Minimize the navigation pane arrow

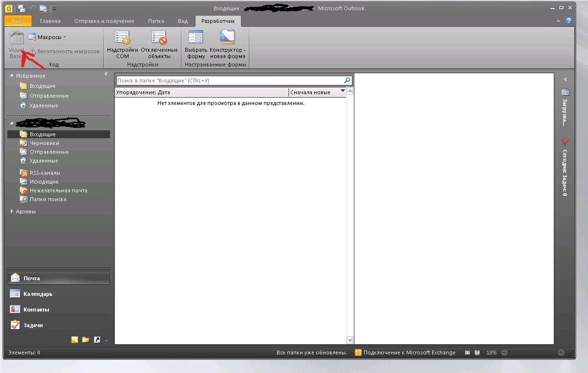[106, 74]
